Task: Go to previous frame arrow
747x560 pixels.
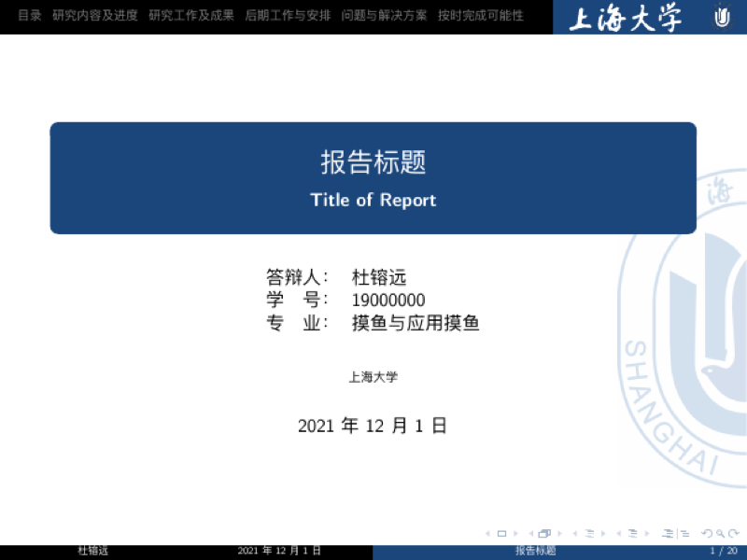Action: point(531,533)
